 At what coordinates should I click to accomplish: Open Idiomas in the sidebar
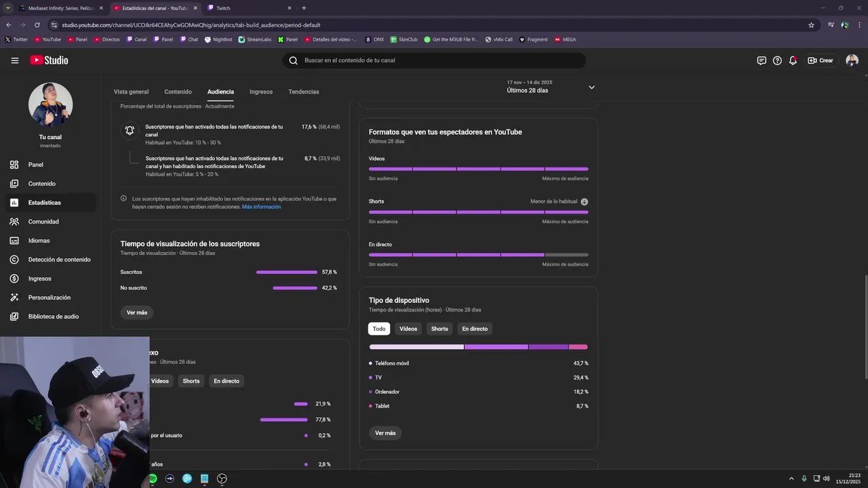click(51, 241)
